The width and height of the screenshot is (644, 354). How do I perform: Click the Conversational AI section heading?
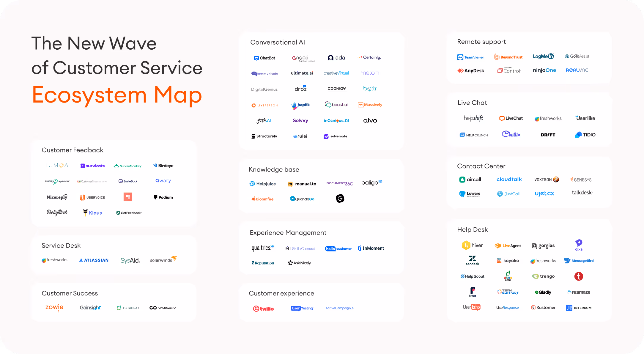coord(277,42)
